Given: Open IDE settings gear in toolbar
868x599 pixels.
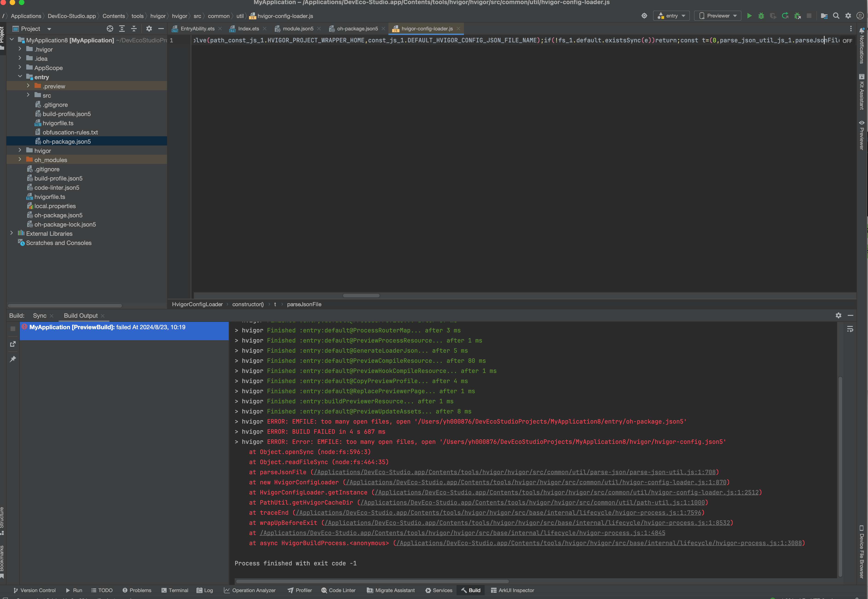Looking at the screenshot, I should (848, 16).
